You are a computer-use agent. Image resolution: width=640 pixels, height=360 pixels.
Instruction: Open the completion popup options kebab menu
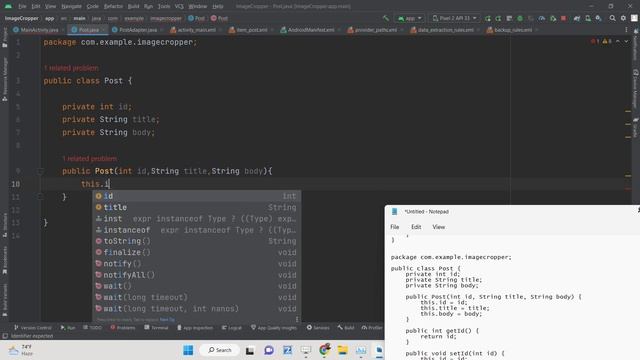click(297, 320)
